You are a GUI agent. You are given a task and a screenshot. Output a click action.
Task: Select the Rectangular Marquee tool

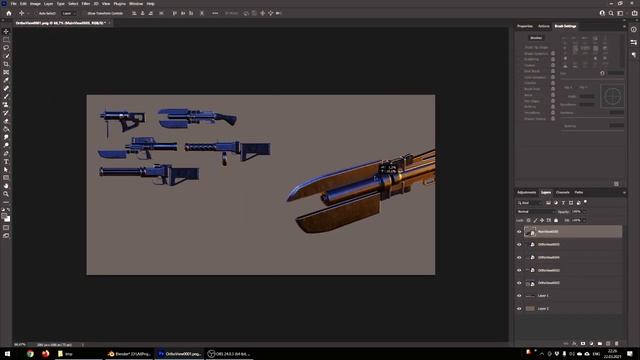(6, 40)
